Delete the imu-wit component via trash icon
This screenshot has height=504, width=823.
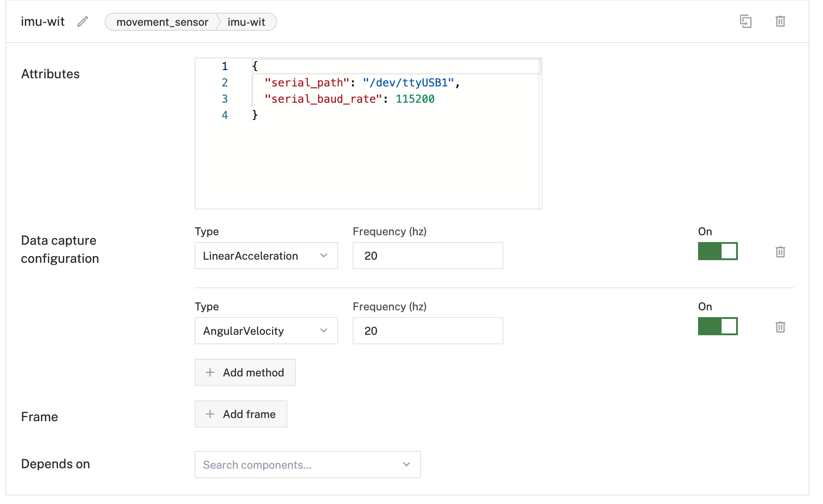point(780,21)
